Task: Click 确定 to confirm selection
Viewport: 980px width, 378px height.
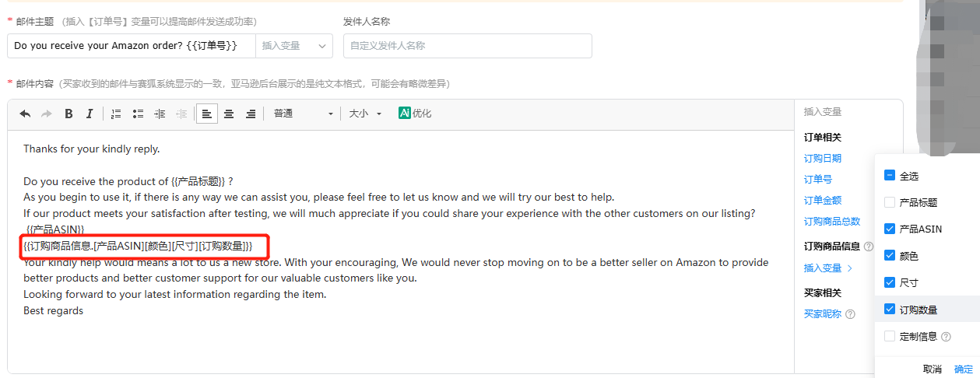Action: [x=963, y=369]
